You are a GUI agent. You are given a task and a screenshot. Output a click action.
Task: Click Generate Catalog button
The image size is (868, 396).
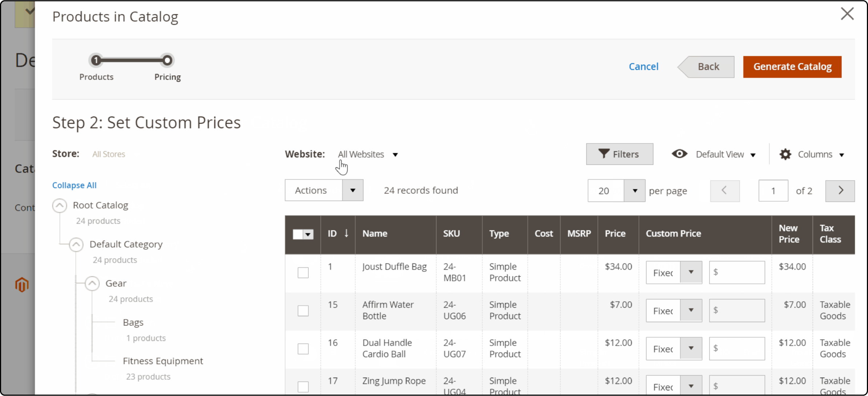click(x=793, y=67)
